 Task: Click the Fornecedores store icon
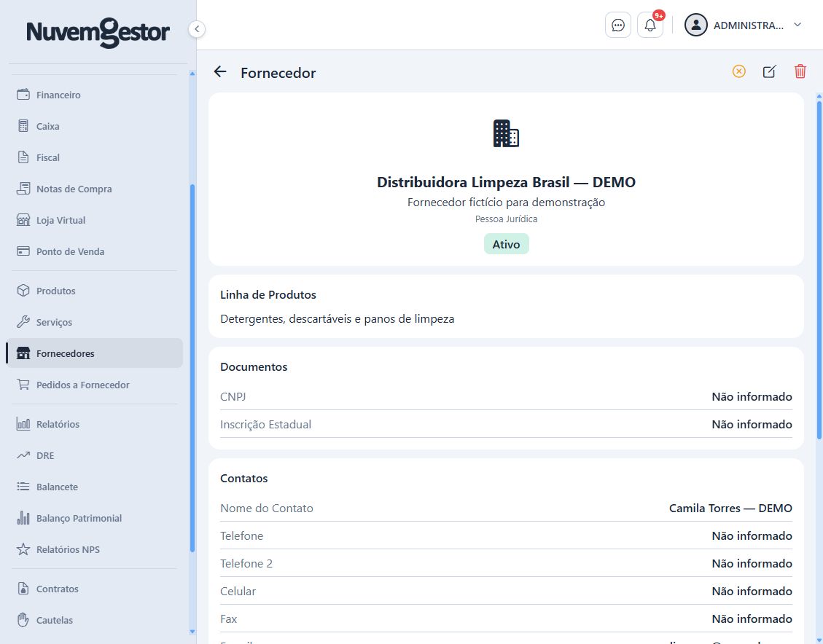23,353
